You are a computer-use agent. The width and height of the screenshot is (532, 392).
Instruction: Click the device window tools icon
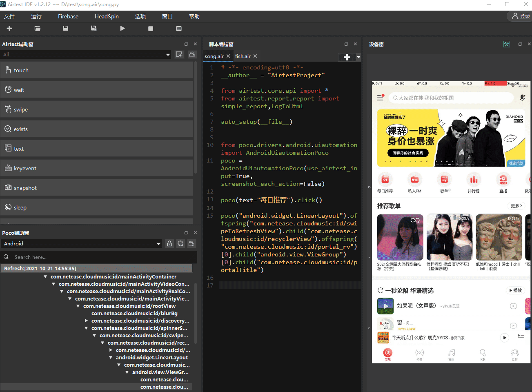tap(507, 44)
